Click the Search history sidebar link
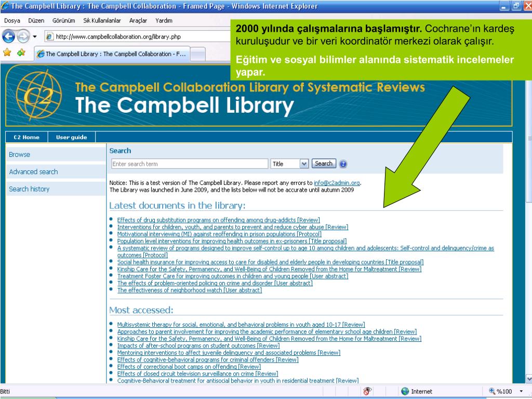Viewport: 532px width, 399px height. [29, 189]
